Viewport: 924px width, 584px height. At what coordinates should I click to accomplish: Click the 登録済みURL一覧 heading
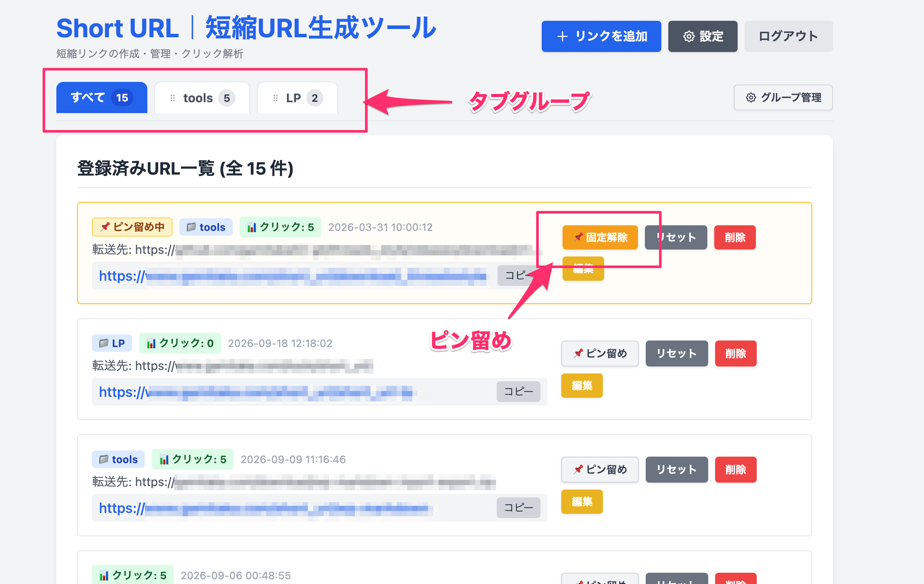[x=185, y=169]
